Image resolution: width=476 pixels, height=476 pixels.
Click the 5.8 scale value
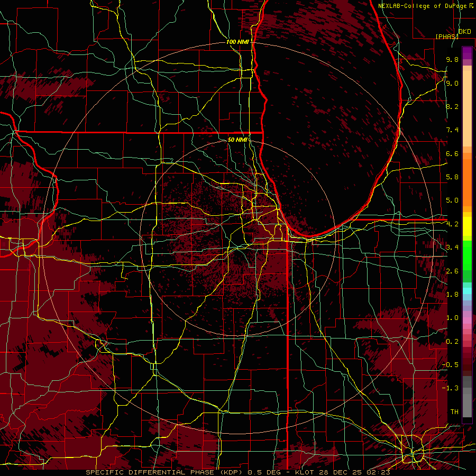[452, 177]
